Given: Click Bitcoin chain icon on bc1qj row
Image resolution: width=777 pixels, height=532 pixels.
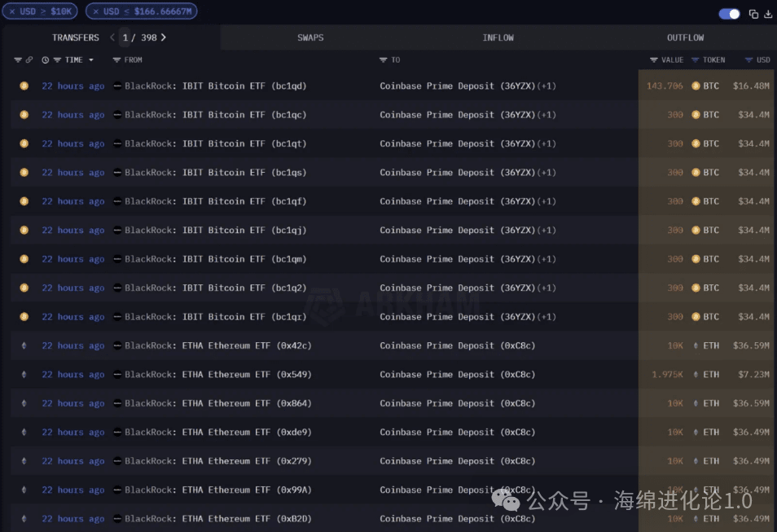Looking at the screenshot, I should point(24,230).
